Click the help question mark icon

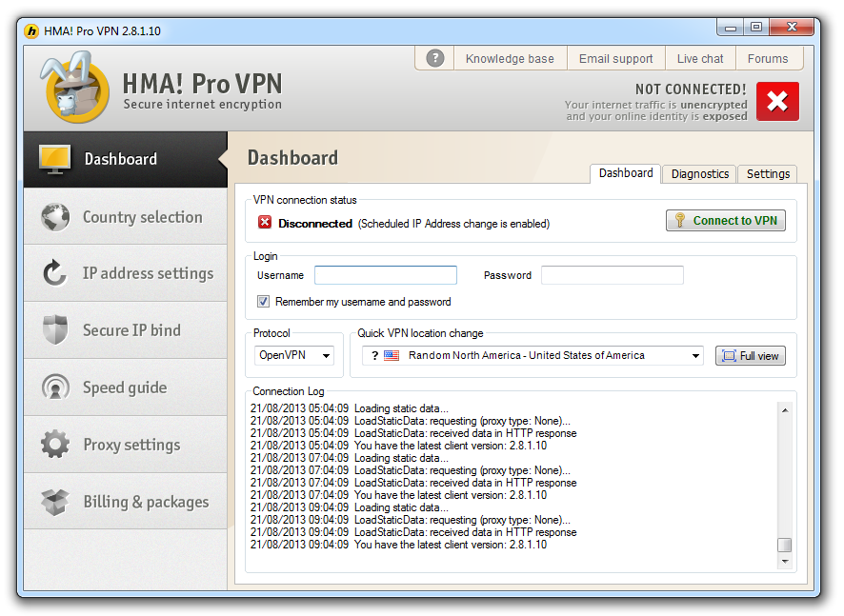point(433,58)
